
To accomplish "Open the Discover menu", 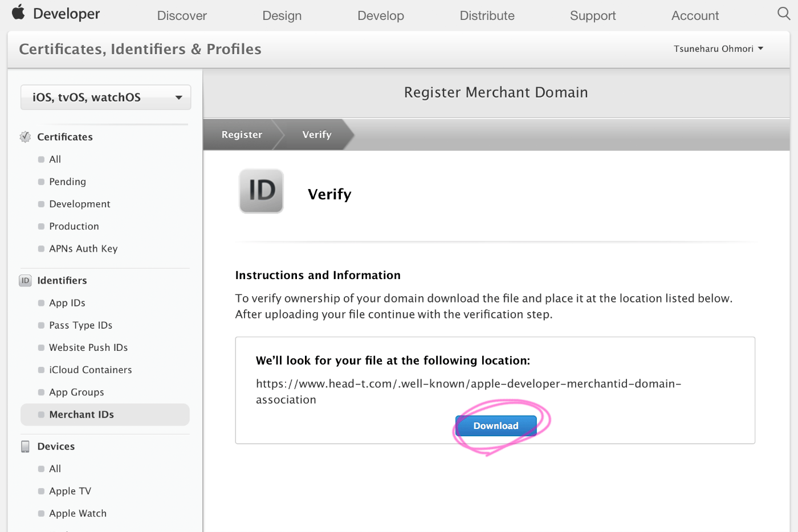I will (x=182, y=16).
